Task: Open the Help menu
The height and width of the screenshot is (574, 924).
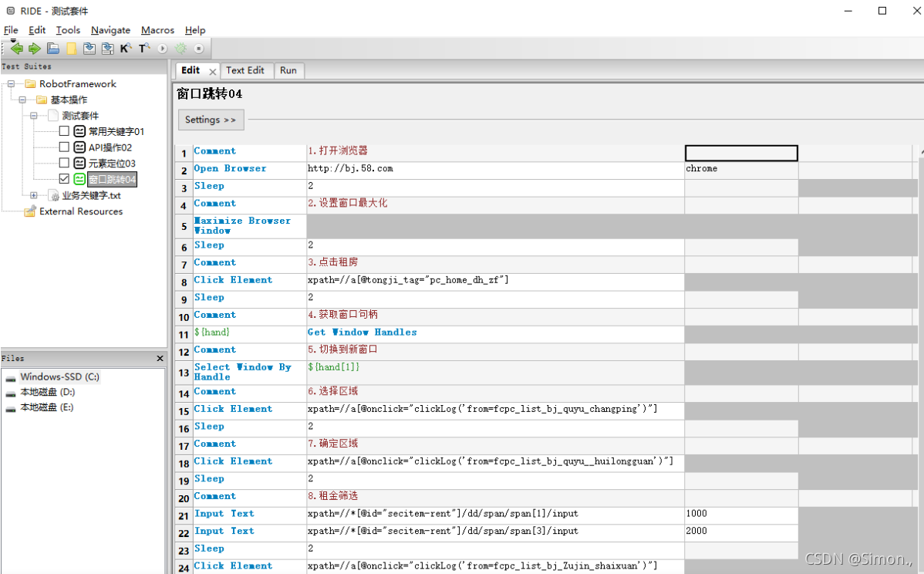Action: (195, 30)
